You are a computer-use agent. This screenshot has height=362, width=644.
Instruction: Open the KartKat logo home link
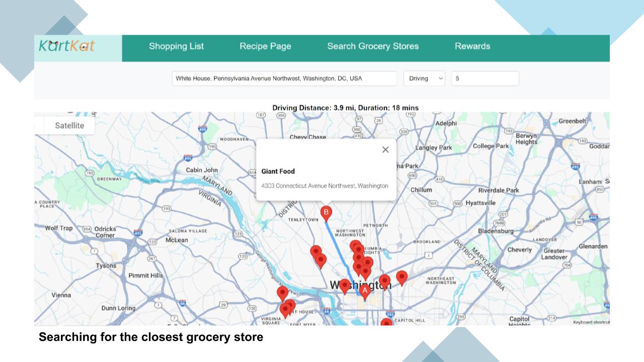pos(67,46)
